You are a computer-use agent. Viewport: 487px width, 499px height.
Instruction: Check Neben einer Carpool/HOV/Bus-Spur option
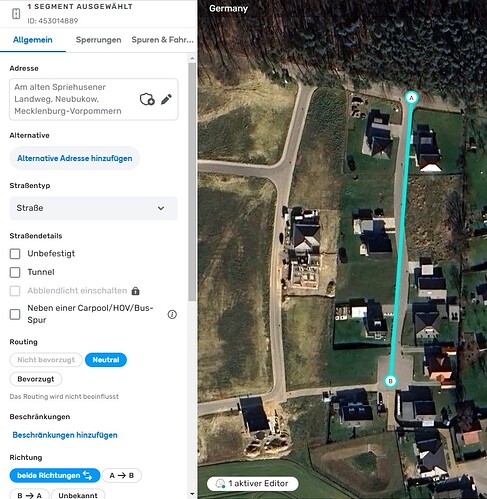(15, 314)
